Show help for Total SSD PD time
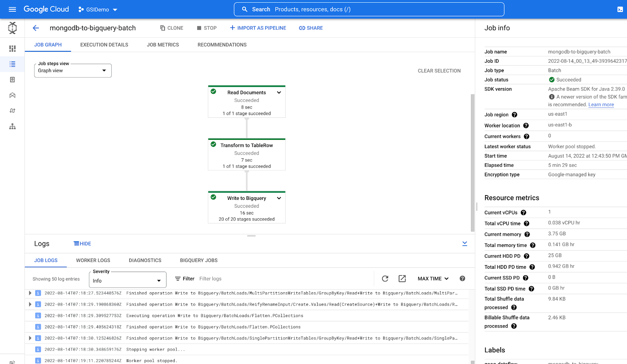The image size is (627, 364). (531, 289)
